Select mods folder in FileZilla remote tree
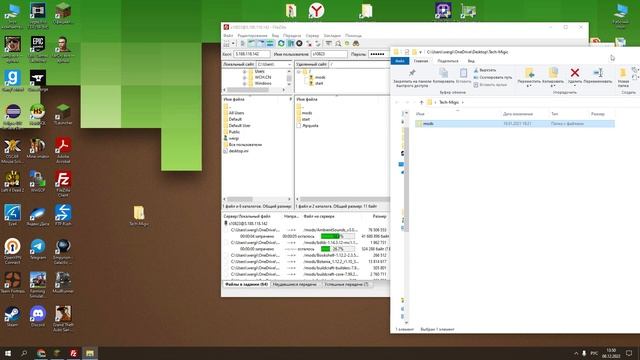 pyautogui.click(x=320, y=77)
